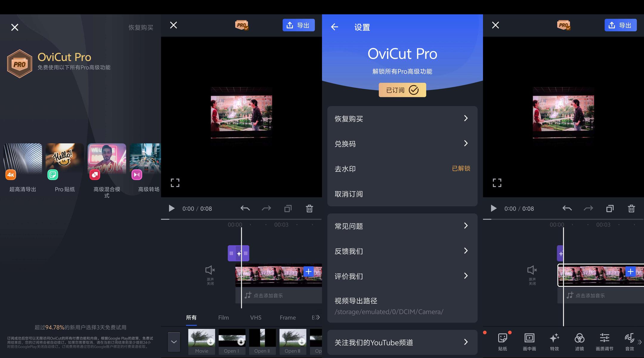Open the 特效 effects tool
This screenshot has width=644, height=358.
point(555,342)
